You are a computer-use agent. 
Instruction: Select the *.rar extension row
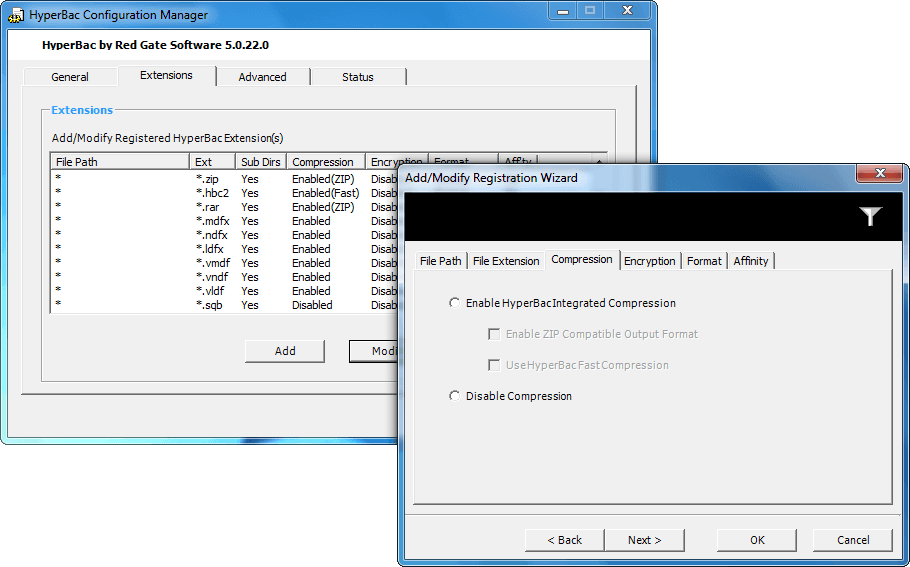click(x=225, y=207)
